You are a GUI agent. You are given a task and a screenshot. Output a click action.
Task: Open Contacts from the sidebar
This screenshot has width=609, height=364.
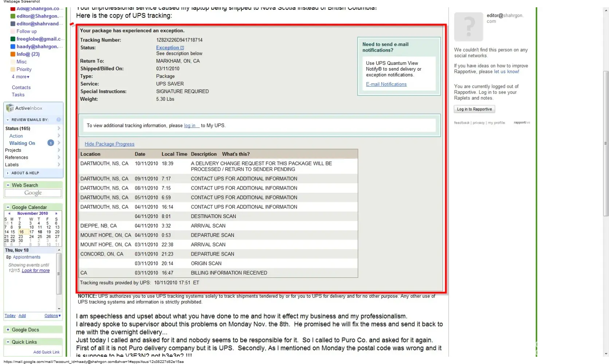21,87
